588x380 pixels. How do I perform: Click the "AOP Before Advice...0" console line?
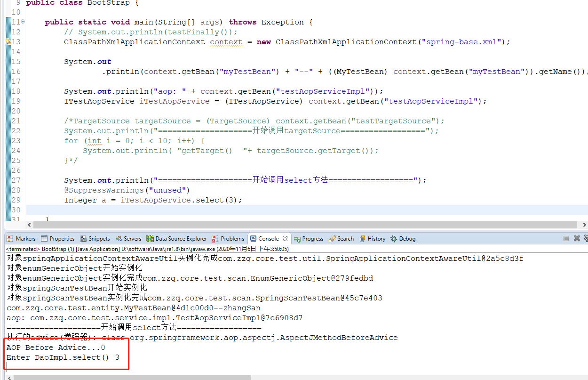pyautogui.click(x=56, y=348)
